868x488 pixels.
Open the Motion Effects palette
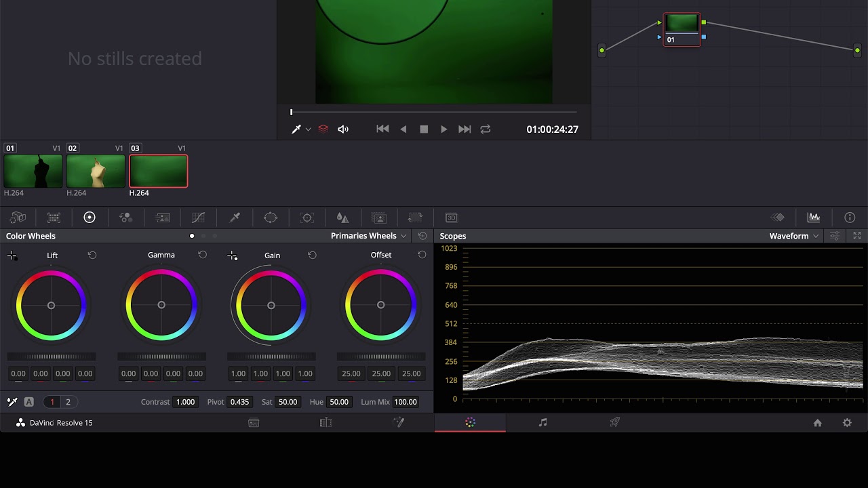tap(162, 218)
